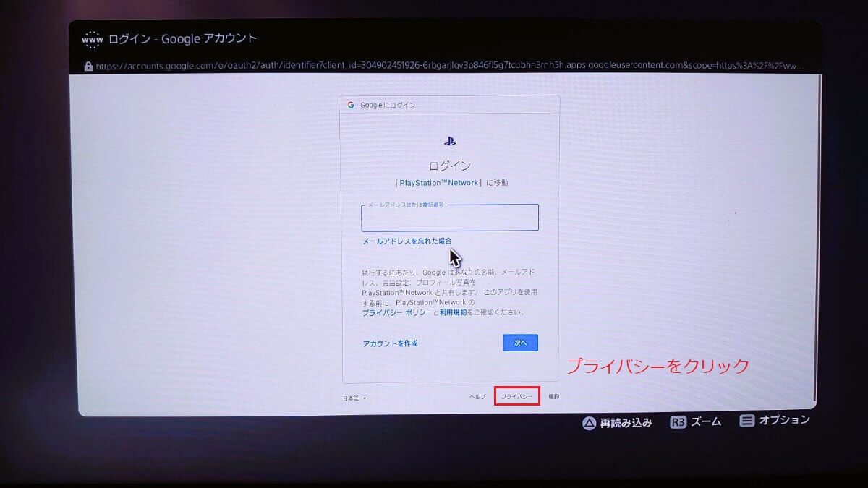This screenshot has height=488, width=868.
Task: Click the ログイン heading text
Action: pyautogui.click(x=450, y=166)
